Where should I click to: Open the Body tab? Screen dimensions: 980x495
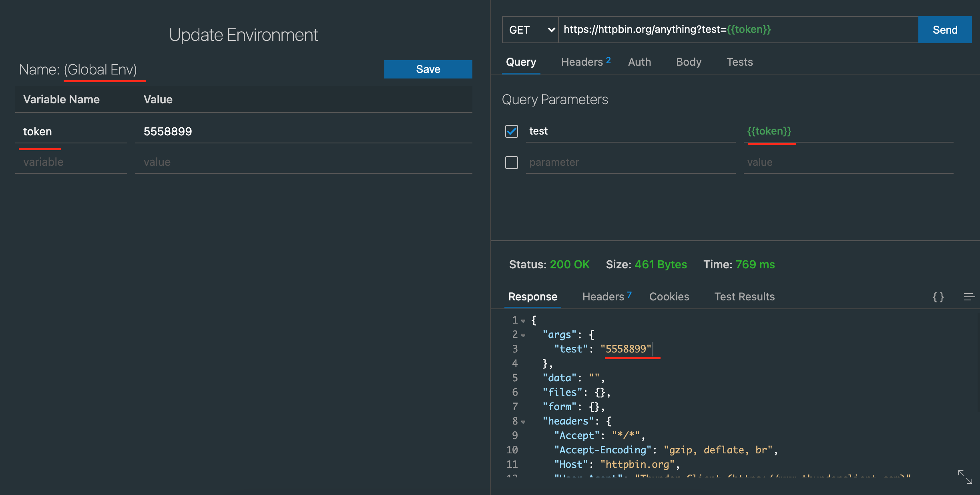[689, 62]
